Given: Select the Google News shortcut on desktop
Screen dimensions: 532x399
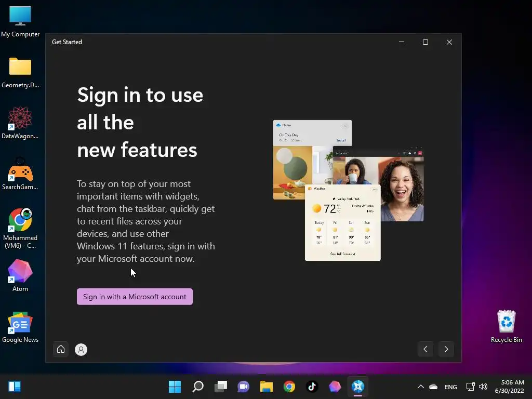Looking at the screenshot, I should coord(20,327).
